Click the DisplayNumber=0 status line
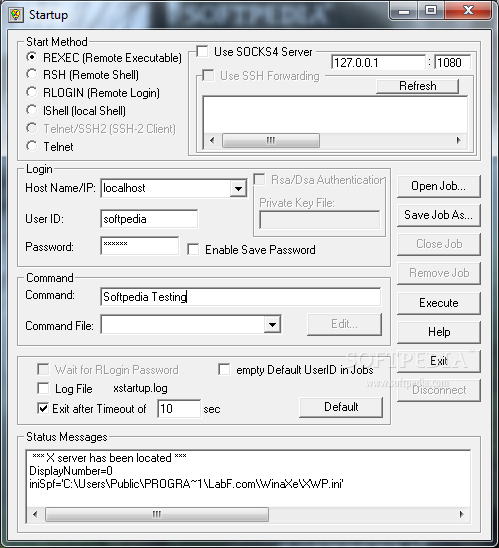Image resolution: width=499 pixels, height=548 pixels. click(71, 471)
